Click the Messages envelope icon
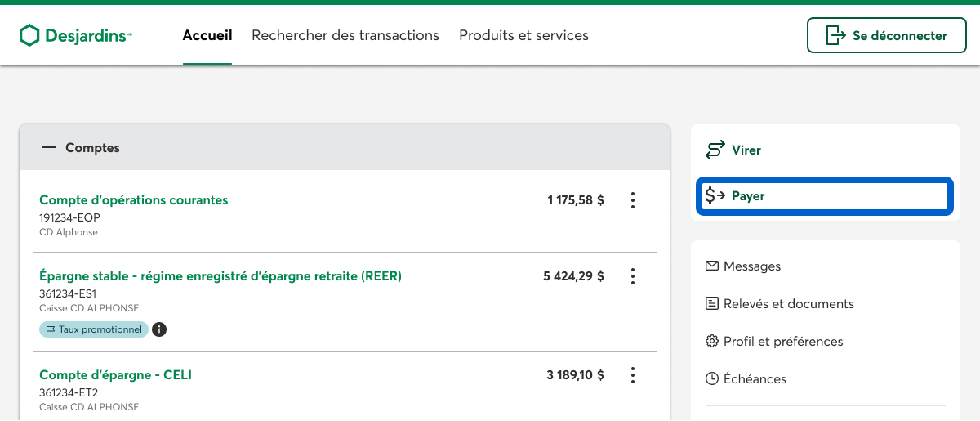 point(711,266)
